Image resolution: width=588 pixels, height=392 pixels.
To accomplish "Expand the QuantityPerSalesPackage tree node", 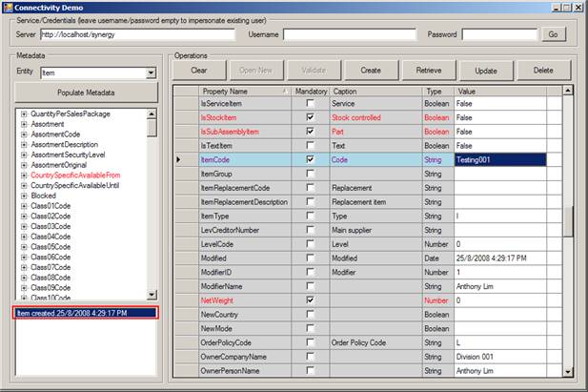I will click(x=24, y=113).
